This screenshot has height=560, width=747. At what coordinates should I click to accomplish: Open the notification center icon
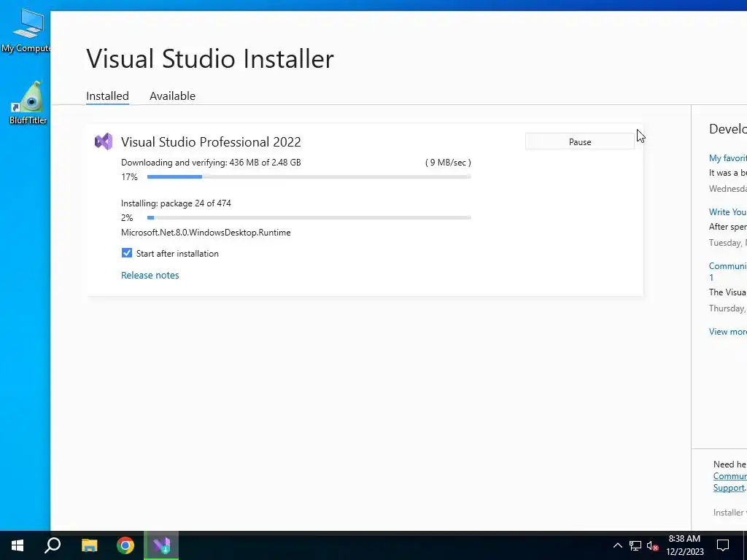[723, 545]
